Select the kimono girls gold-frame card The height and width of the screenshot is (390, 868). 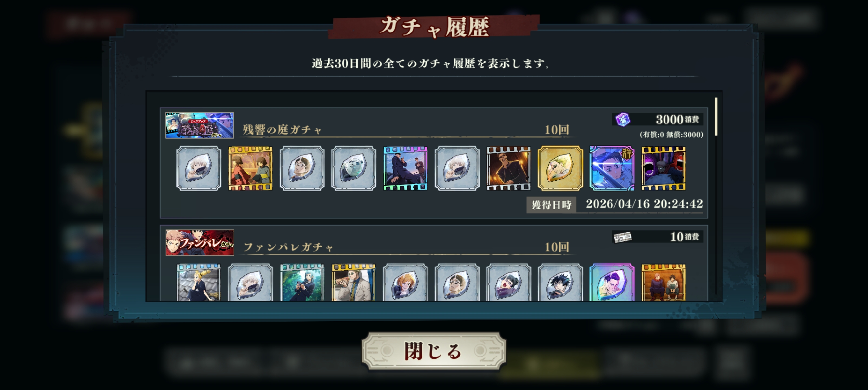click(x=250, y=168)
